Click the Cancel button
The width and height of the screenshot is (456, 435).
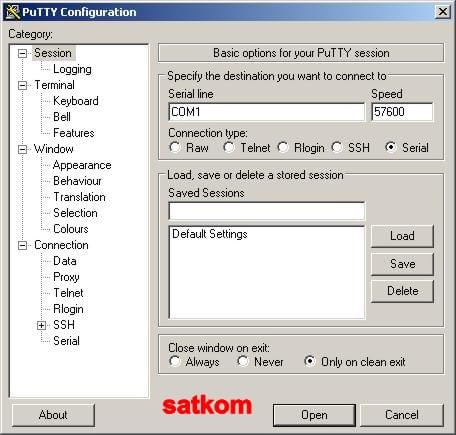(402, 415)
